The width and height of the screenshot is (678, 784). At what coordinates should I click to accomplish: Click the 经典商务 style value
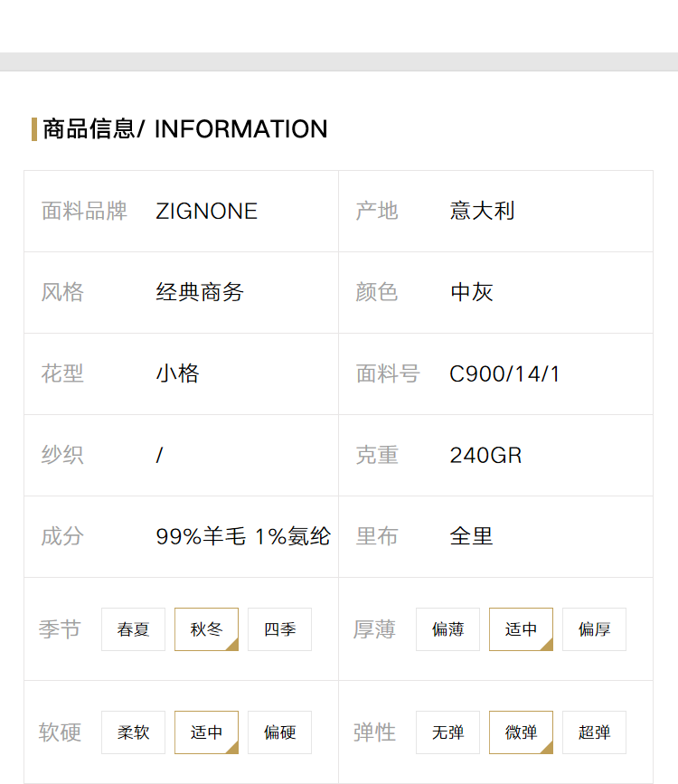(x=200, y=292)
